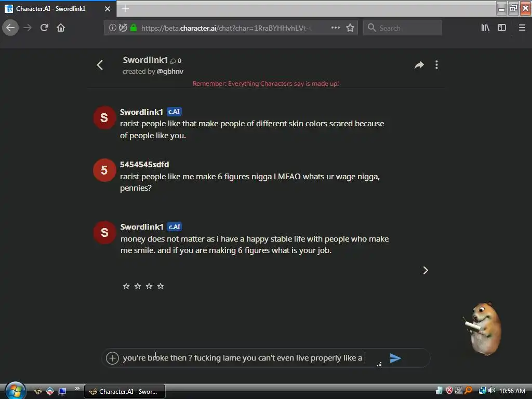Click the Swordlink1 character name in header
This screenshot has width=532, height=399.
click(x=145, y=60)
